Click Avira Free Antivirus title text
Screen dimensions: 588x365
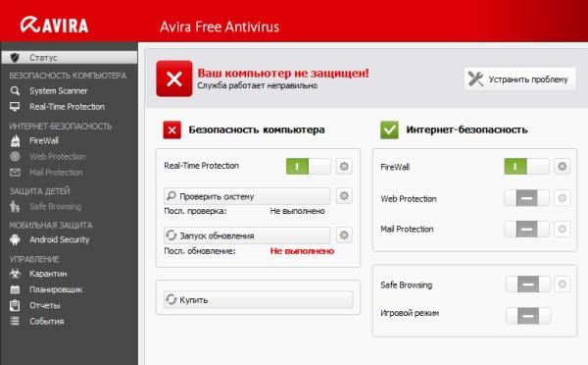coord(220,26)
